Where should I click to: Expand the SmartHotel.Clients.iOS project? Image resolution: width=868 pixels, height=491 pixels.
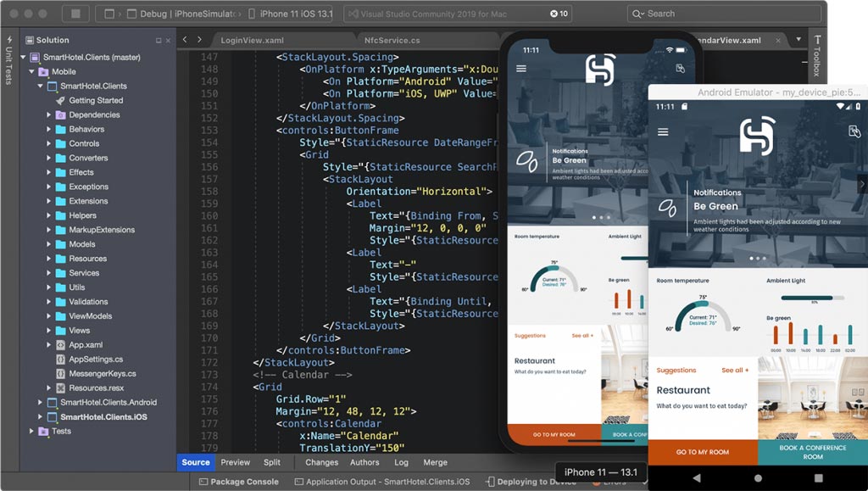click(x=40, y=417)
